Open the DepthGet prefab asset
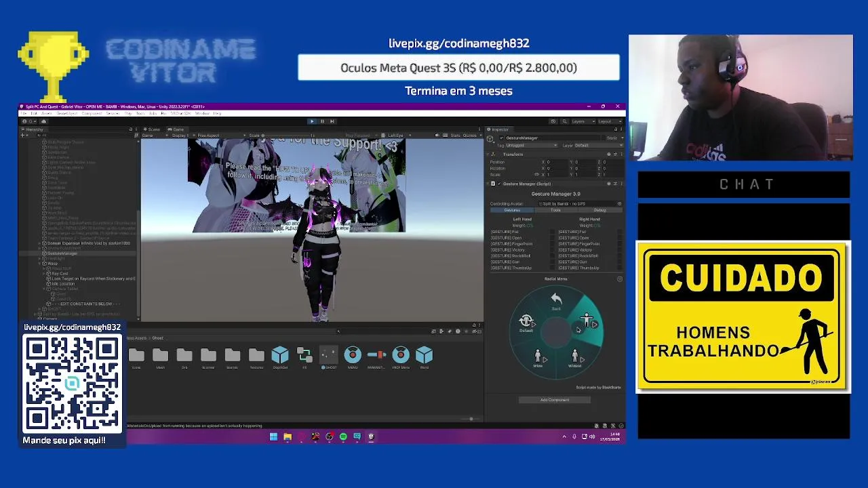The width and height of the screenshot is (868, 488). coord(280,357)
